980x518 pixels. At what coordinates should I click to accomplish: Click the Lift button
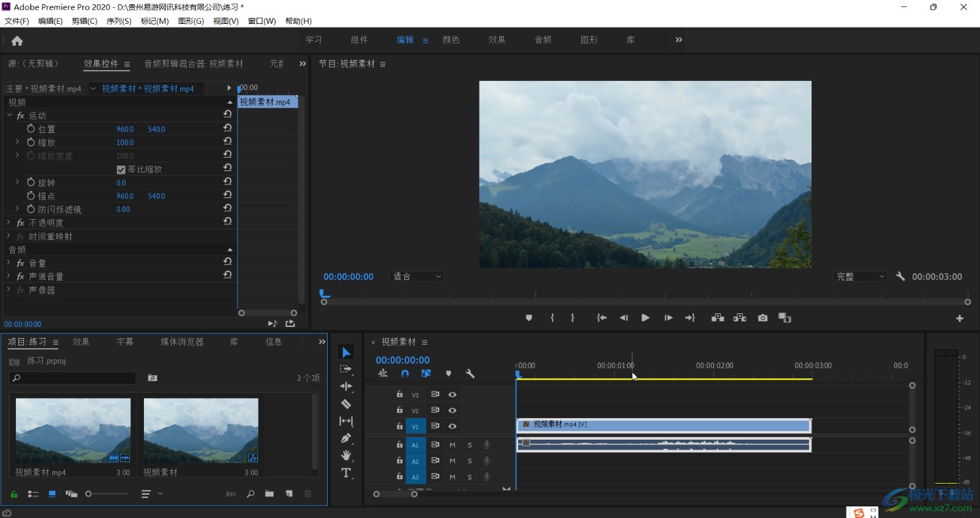pyautogui.click(x=718, y=318)
